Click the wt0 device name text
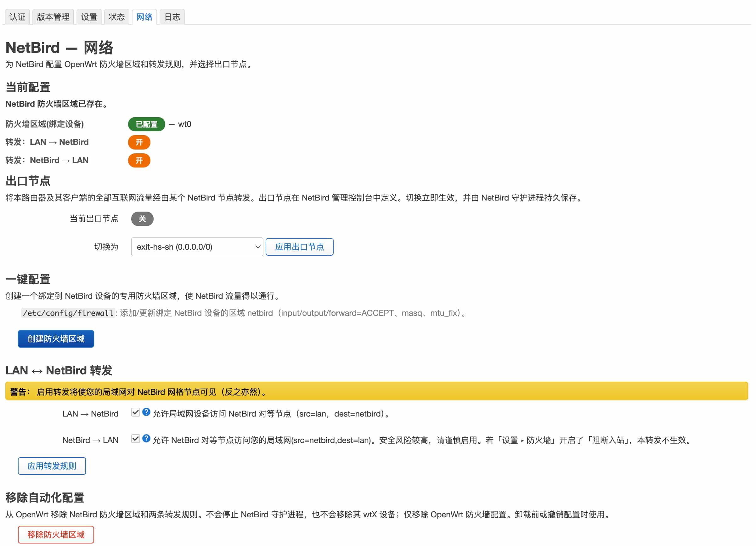756x546 pixels. [185, 124]
